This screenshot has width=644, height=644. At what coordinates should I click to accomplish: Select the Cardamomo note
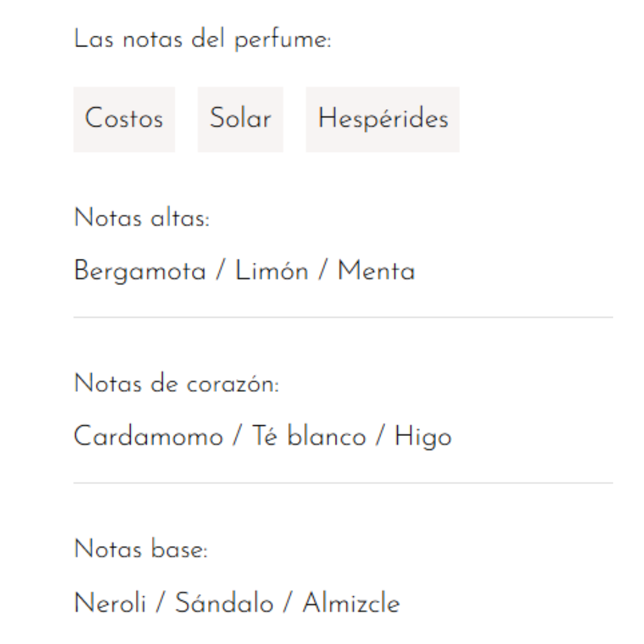pyautogui.click(x=148, y=438)
